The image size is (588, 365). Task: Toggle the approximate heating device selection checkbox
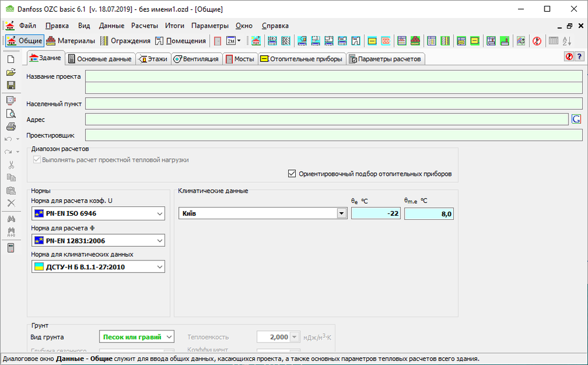click(x=292, y=174)
